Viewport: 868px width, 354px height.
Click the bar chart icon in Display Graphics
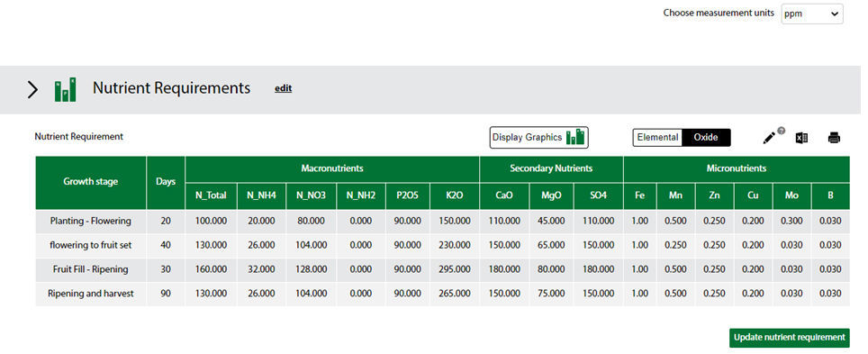click(575, 137)
